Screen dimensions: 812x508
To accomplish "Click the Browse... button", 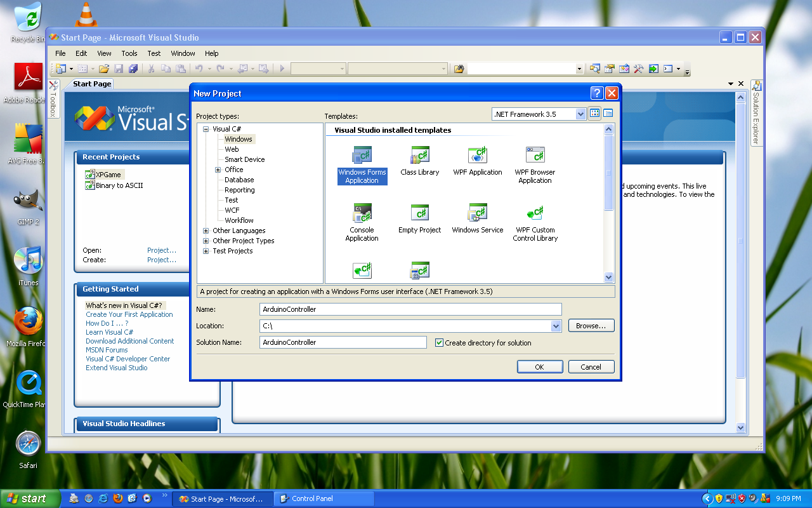I will pyautogui.click(x=591, y=326).
